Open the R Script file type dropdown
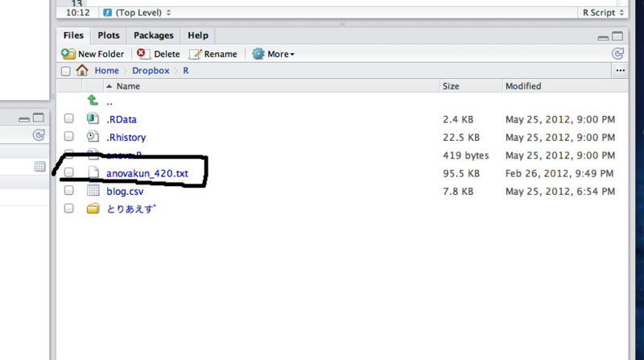The width and height of the screenshot is (644, 360). coord(603,13)
